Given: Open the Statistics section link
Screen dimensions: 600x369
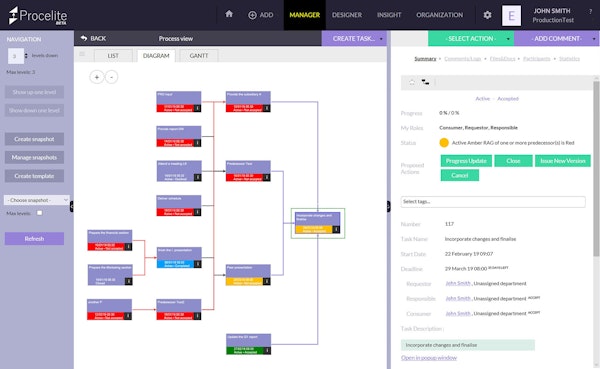Looking at the screenshot, I should [x=569, y=59].
